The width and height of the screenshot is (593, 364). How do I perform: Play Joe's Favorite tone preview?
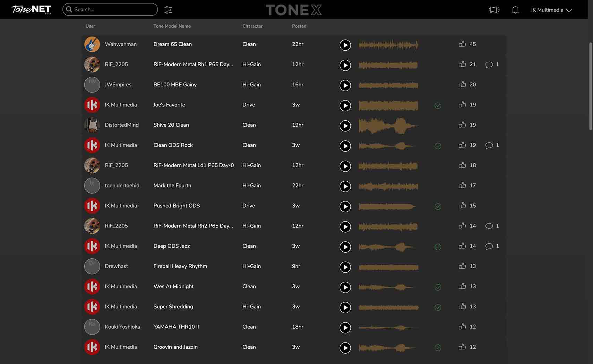coord(345,105)
